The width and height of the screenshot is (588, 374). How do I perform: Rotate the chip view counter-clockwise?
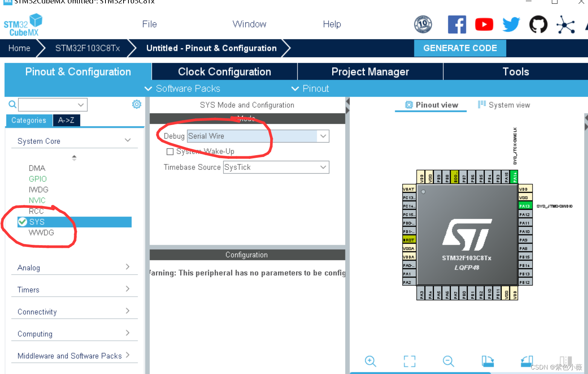(x=527, y=361)
